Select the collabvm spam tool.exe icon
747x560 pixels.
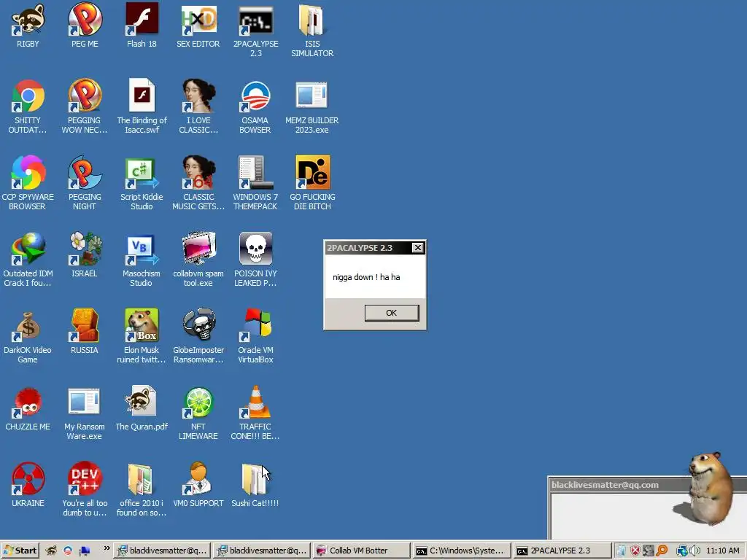[x=198, y=260]
